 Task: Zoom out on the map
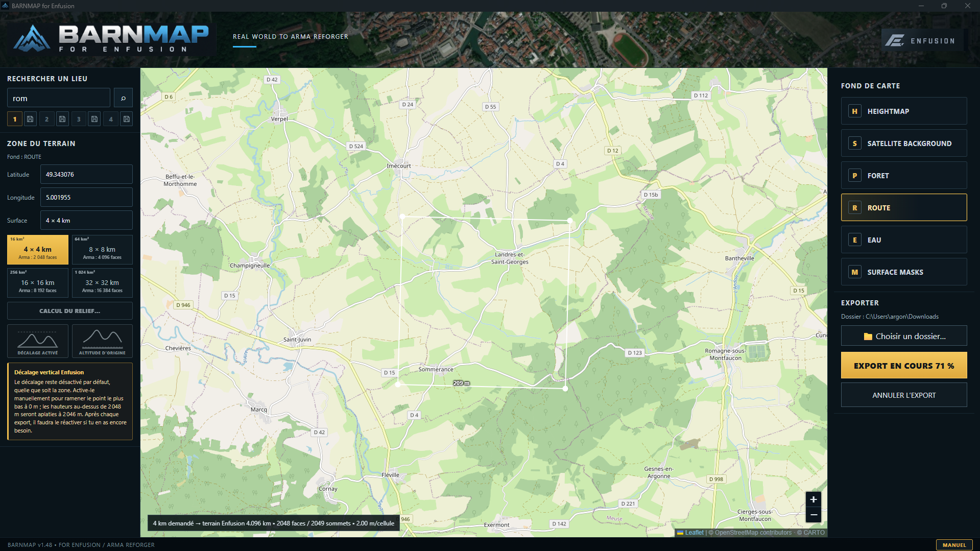pyautogui.click(x=814, y=515)
